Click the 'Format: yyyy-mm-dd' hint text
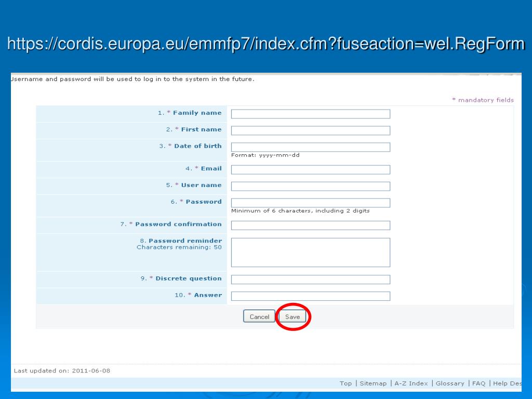532x399 pixels. [x=265, y=155]
